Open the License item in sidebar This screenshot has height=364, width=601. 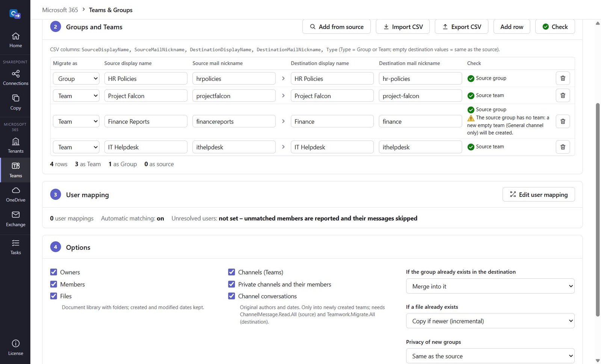click(x=15, y=347)
